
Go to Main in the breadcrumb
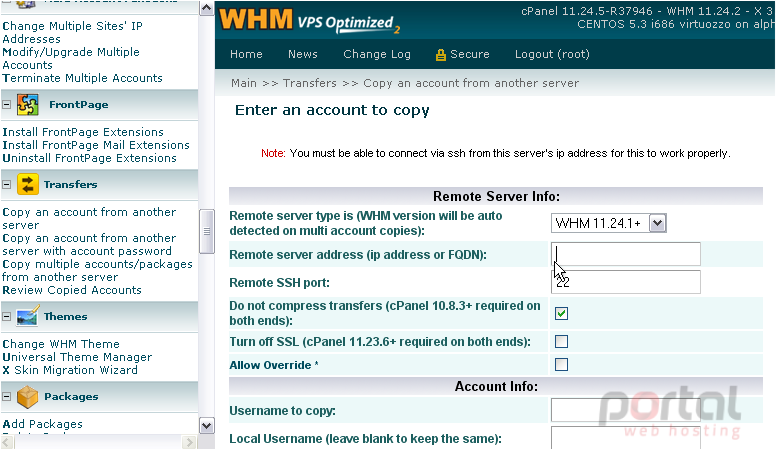pyautogui.click(x=244, y=83)
